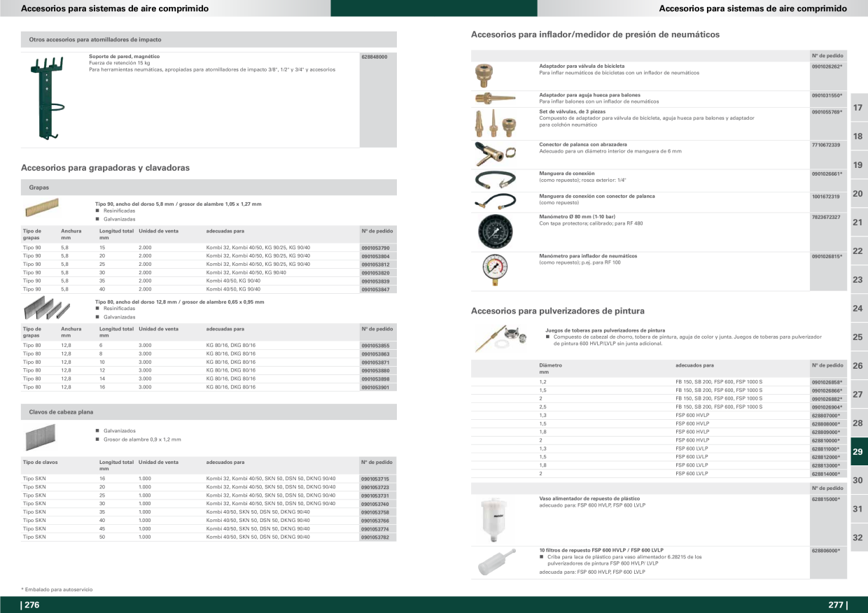The image size is (868, 613).
Task: Click the tire inflator manometer image
Action: click(495, 271)
